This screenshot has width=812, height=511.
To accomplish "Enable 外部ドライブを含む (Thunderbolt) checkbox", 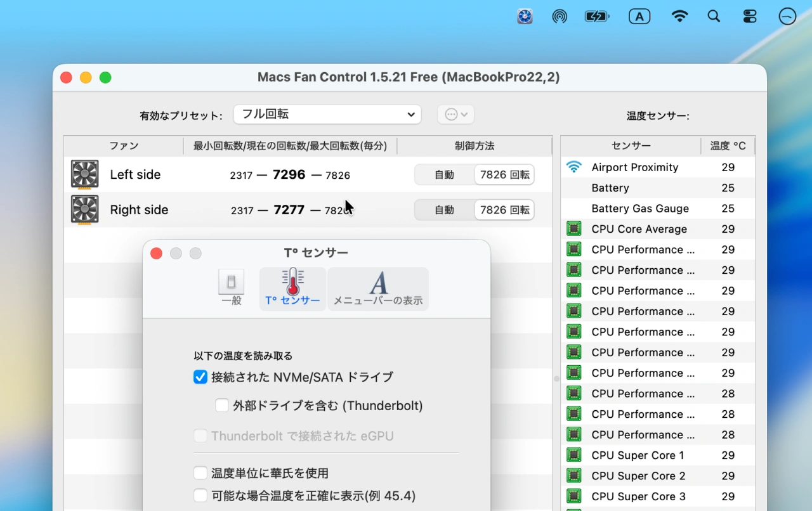I will 222,405.
